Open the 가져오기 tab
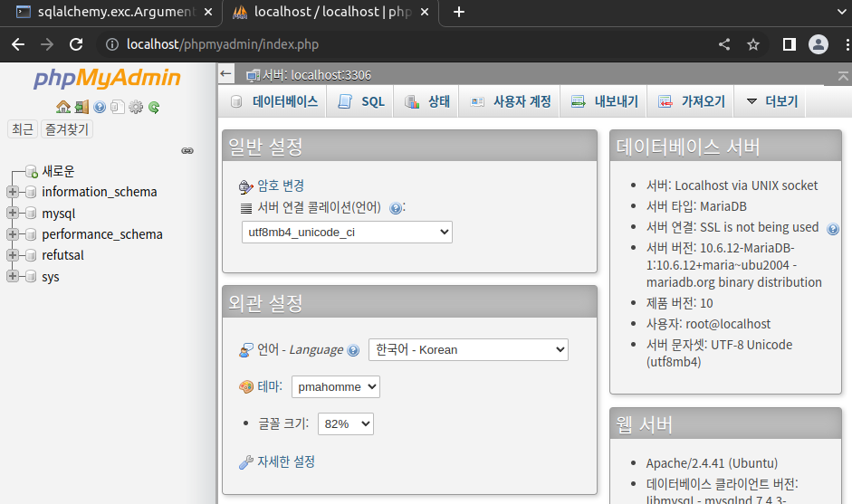The image size is (852, 504). pyautogui.click(x=691, y=101)
